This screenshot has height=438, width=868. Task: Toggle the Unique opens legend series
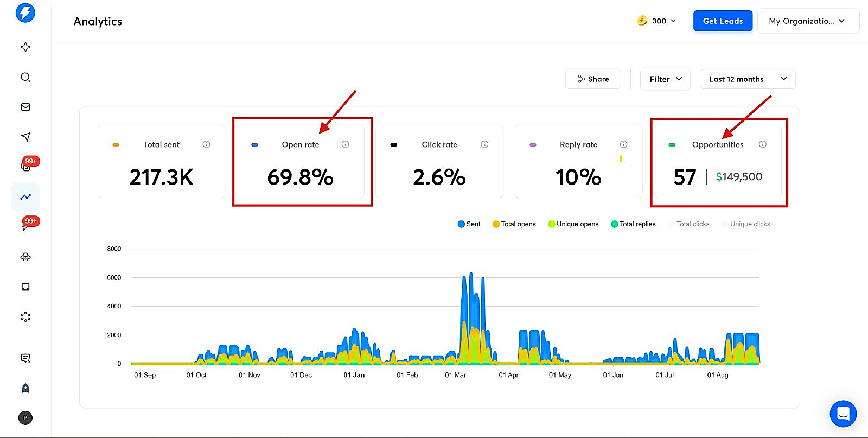click(573, 224)
